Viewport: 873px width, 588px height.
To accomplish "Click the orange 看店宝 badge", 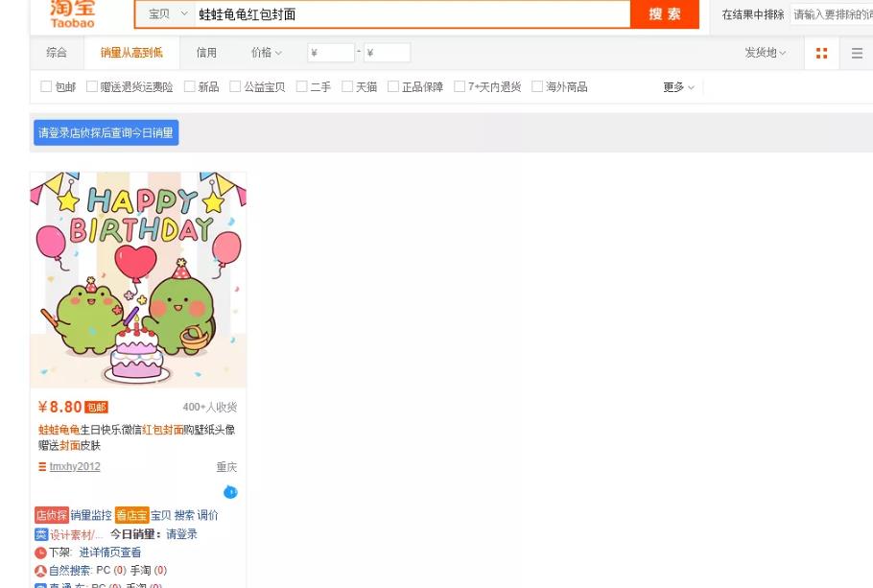I will click(x=131, y=515).
